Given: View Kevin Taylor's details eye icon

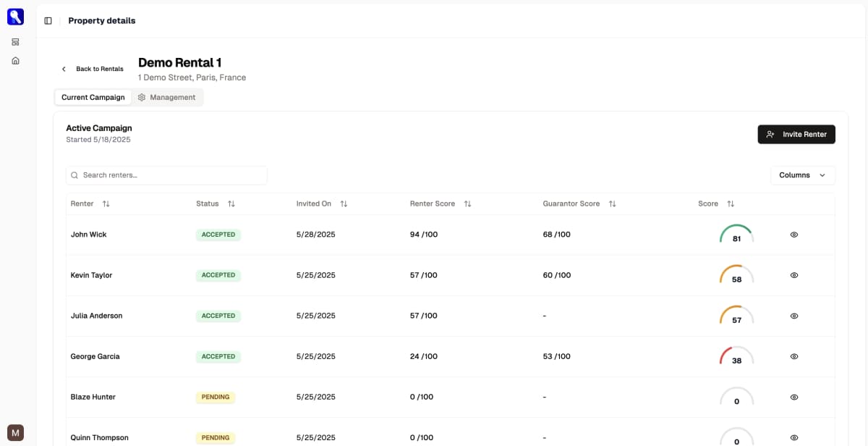Looking at the screenshot, I should [793, 275].
